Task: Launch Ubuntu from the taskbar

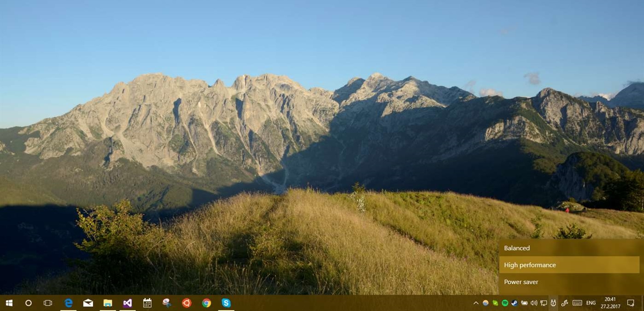Action: click(187, 303)
